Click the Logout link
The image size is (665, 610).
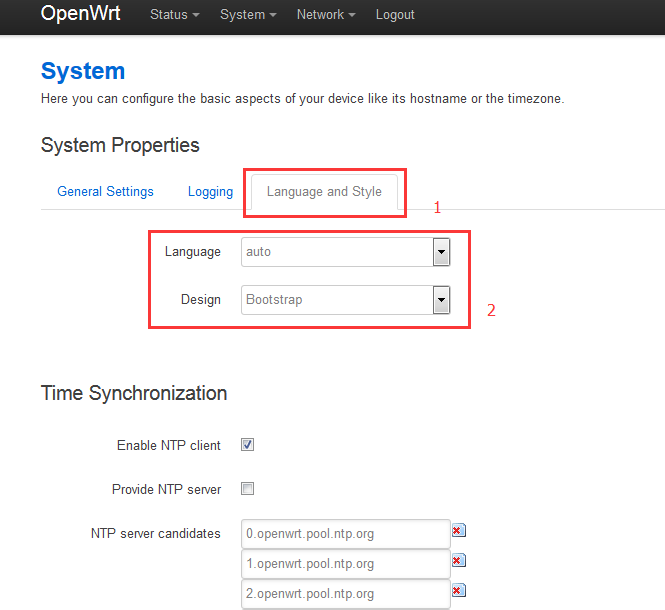click(x=395, y=15)
